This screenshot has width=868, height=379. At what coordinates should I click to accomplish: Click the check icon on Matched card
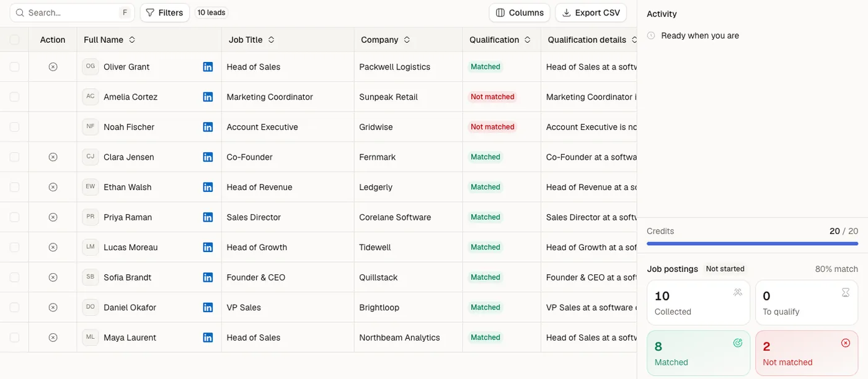738,343
